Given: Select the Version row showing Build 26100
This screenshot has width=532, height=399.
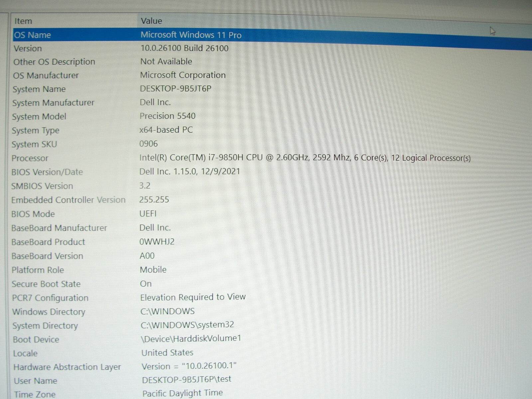Looking at the screenshot, I should (x=28, y=49).
